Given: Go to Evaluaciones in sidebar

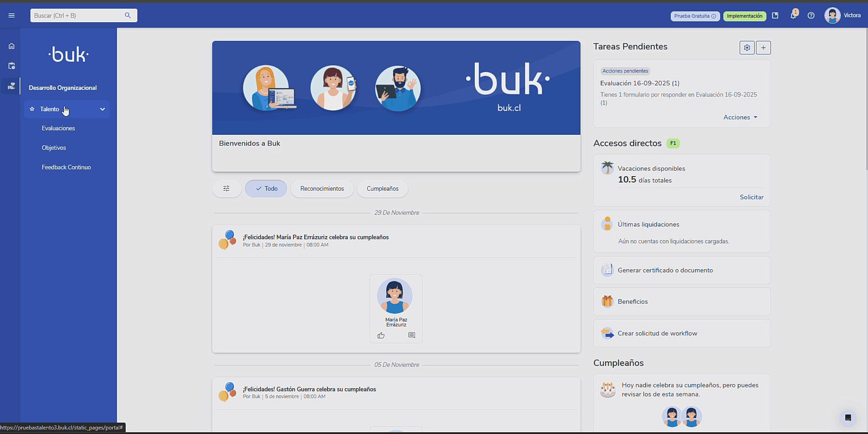Looking at the screenshot, I should (x=59, y=128).
